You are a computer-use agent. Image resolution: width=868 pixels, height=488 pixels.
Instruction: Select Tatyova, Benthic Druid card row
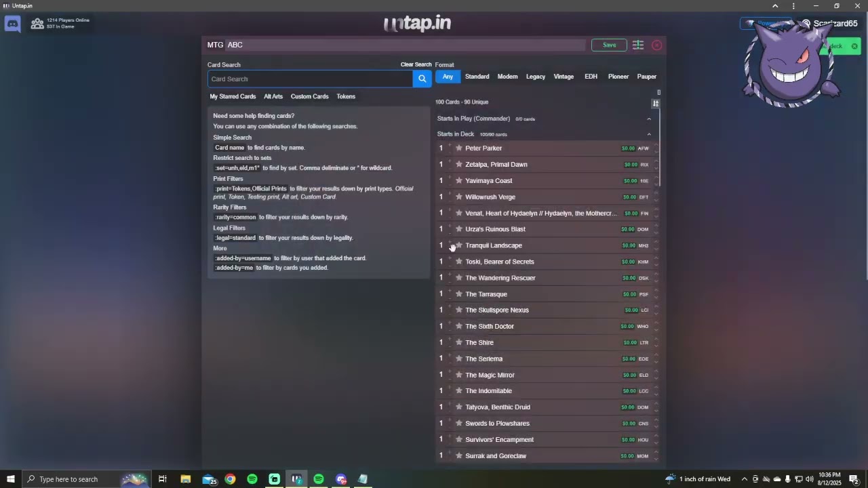click(547, 407)
